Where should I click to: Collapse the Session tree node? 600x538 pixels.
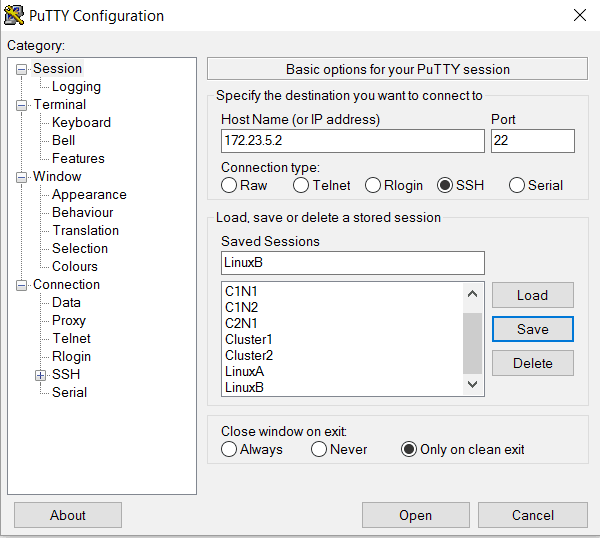pos(22,69)
